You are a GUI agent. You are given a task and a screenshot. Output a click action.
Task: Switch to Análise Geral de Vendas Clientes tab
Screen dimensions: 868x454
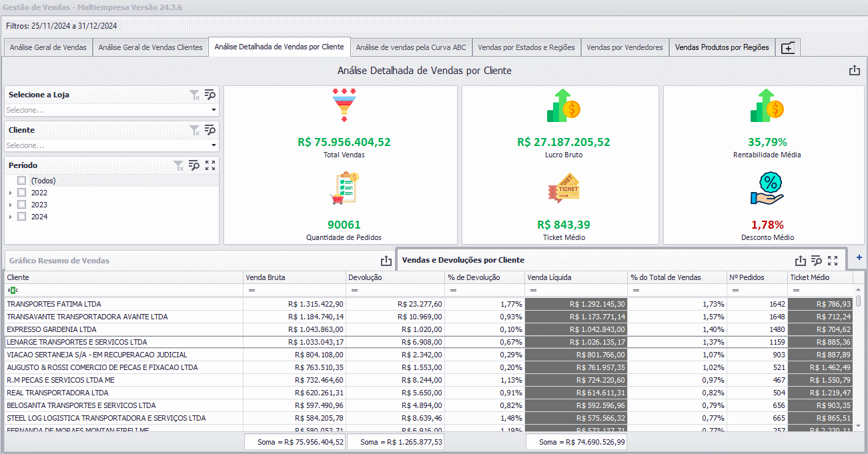[150, 47]
